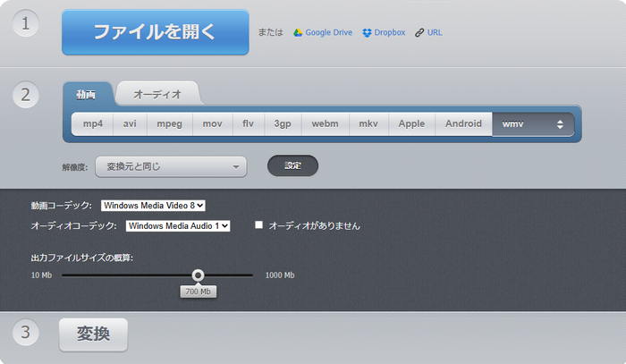Screen dimensions: 626x364
Task: Open the オーディオコーデック dropdown
Action: [178, 226]
